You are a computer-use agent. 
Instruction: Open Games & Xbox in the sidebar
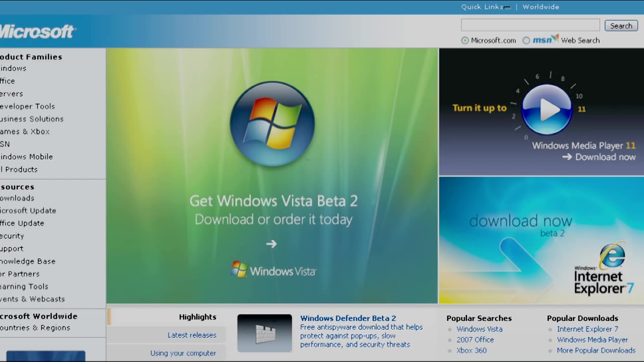coord(25,131)
